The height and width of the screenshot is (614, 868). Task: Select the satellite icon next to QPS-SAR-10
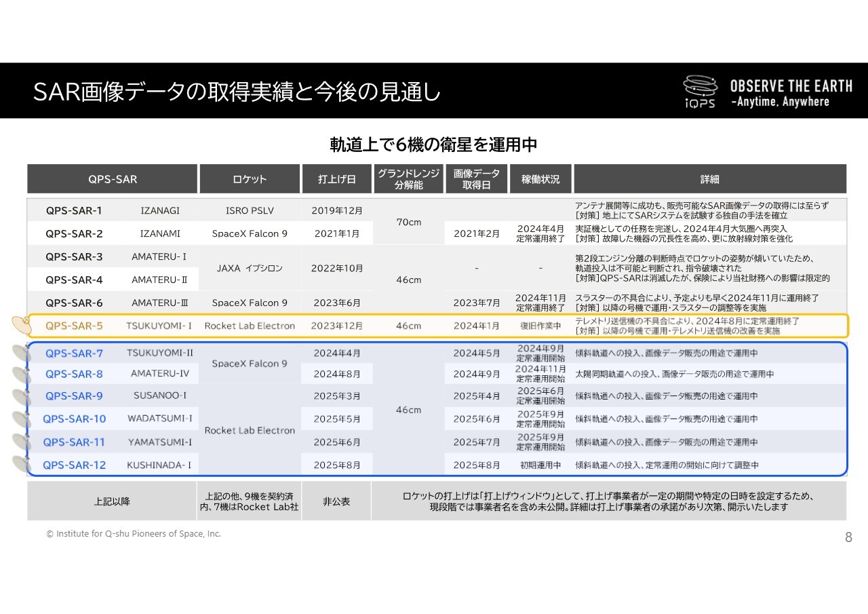point(22,420)
